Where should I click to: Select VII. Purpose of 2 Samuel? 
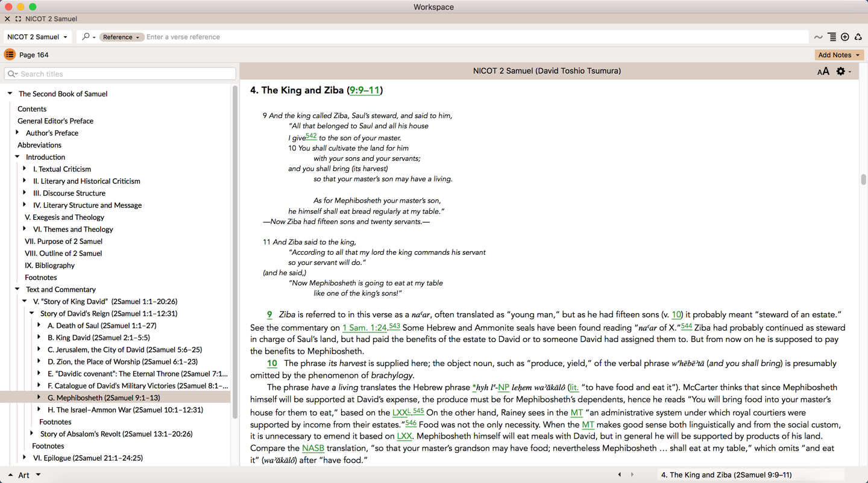coord(63,241)
